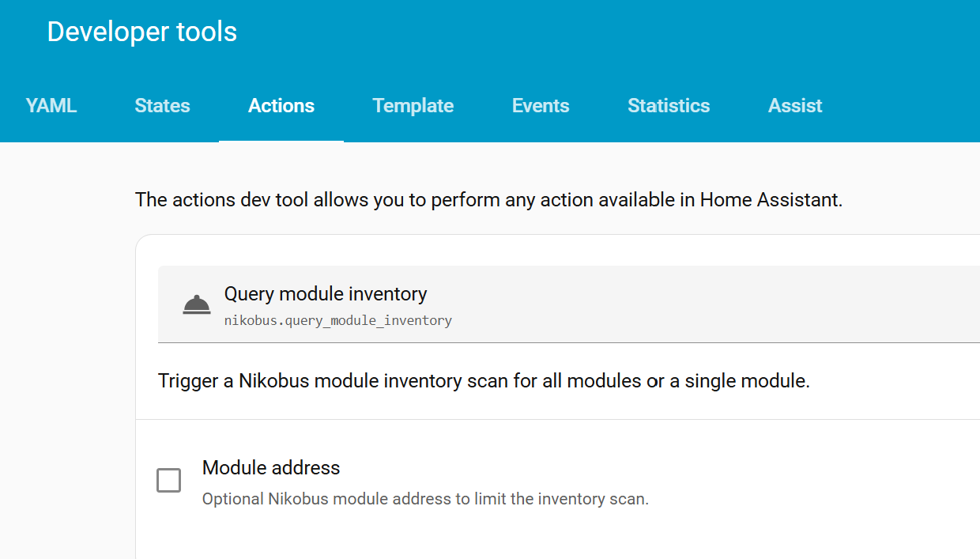This screenshot has height=559, width=980.
Task: Toggle the Module address checkbox
Action: [168, 480]
